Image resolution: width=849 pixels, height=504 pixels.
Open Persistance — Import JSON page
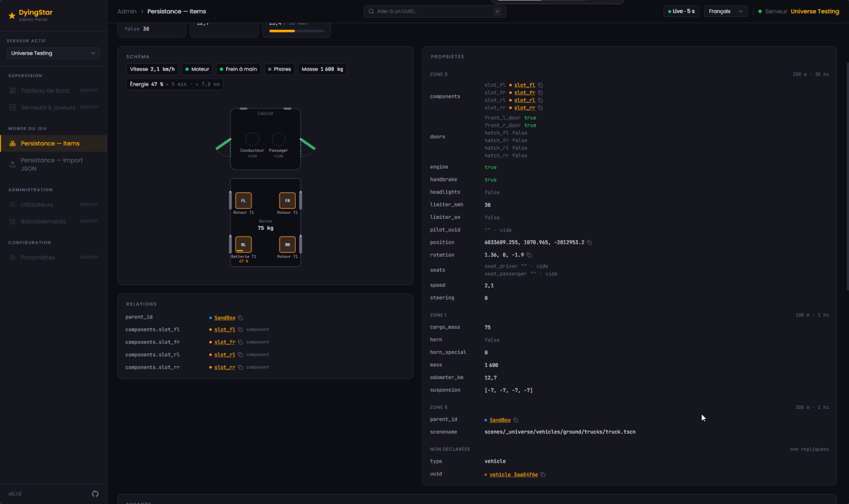(54, 164)
